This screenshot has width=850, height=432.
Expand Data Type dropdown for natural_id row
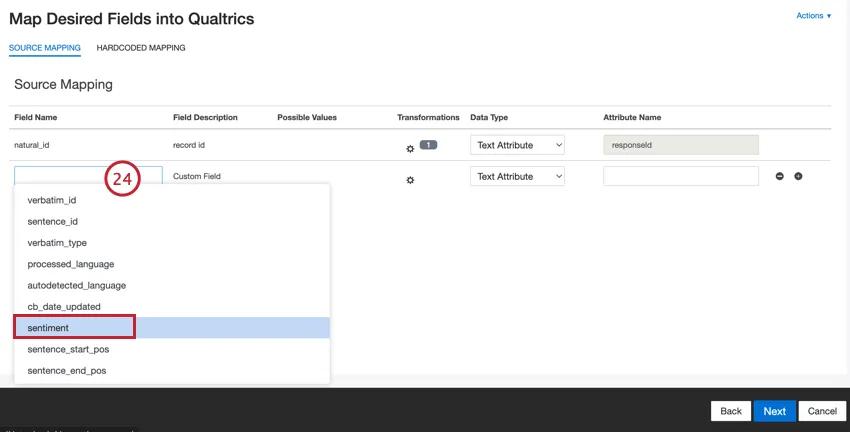coord(518,145)
